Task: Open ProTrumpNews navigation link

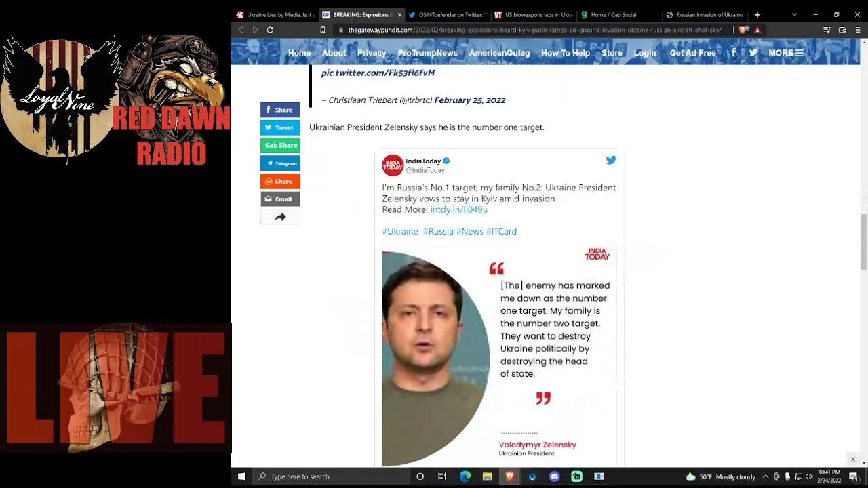Action: coord(427,53)
